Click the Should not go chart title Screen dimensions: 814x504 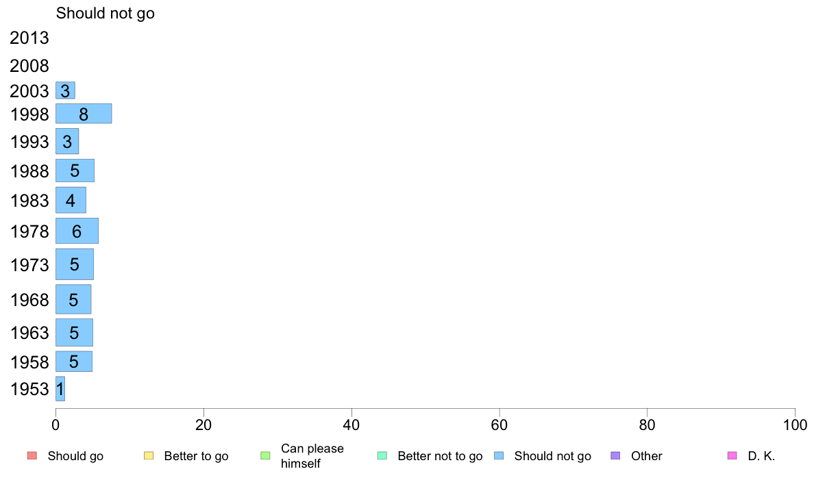106,13
